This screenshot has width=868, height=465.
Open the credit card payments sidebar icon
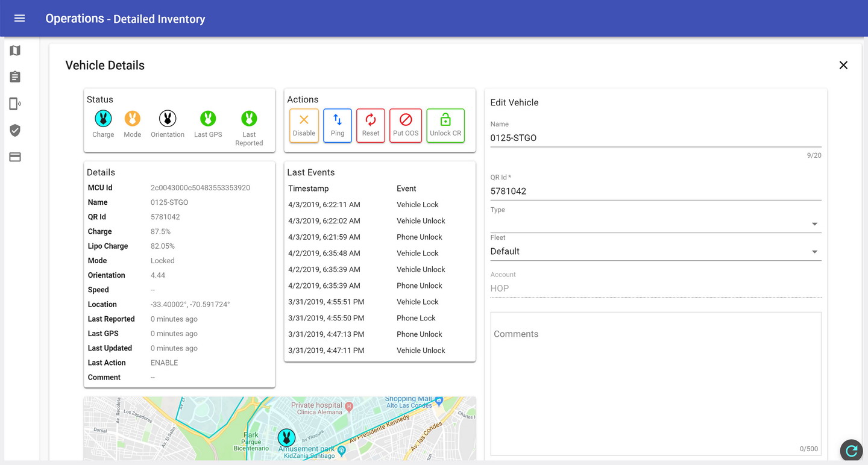(15, 157)
